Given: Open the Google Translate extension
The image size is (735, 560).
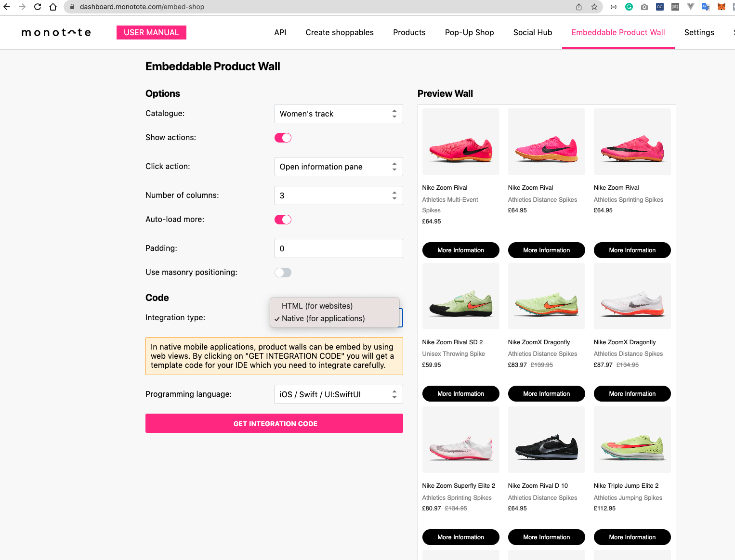Looking at the screenshot, I should tap(706, 7).
